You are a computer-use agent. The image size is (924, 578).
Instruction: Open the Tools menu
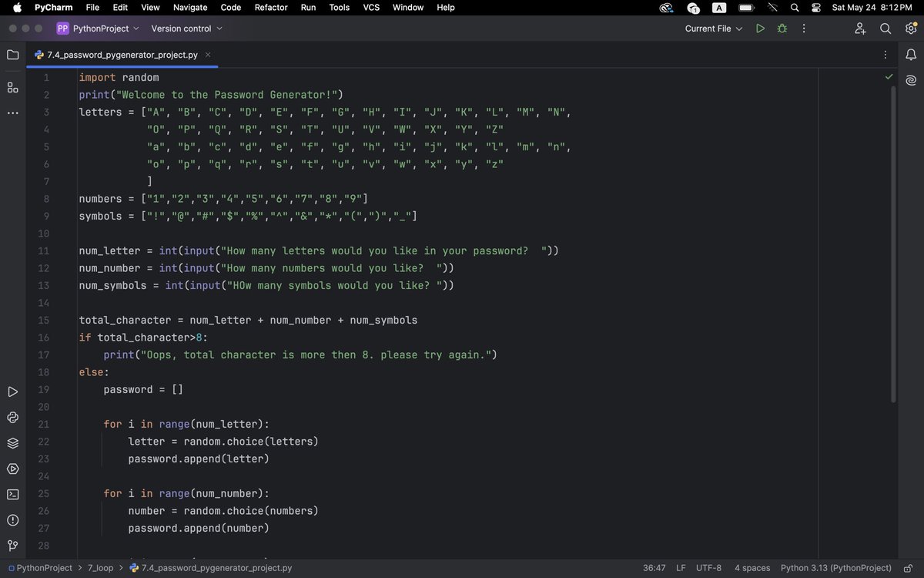(x=339, y=7)
